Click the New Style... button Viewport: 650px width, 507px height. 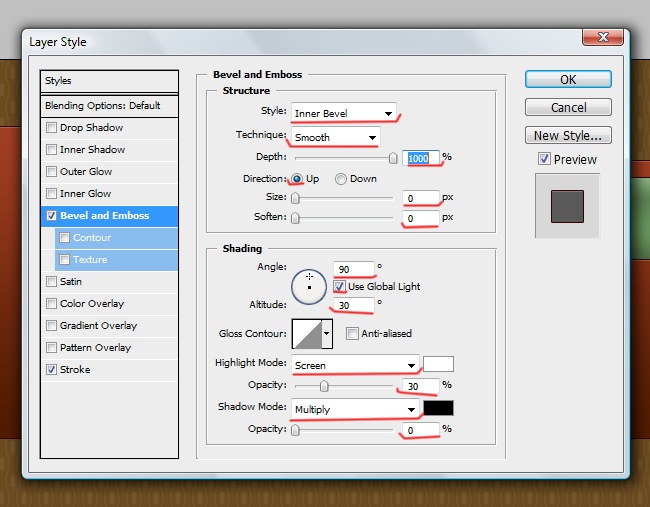(x=568, y=136)
